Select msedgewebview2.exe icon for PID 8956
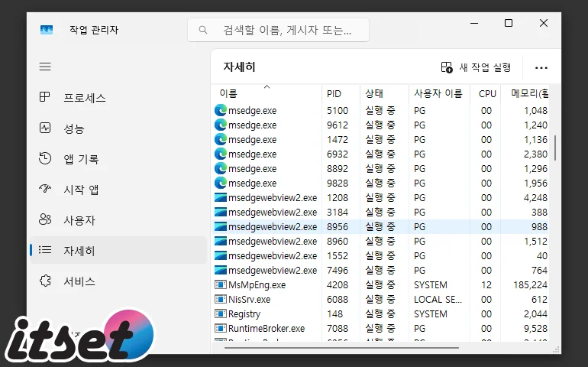The image size is (588, 367). 221,227
